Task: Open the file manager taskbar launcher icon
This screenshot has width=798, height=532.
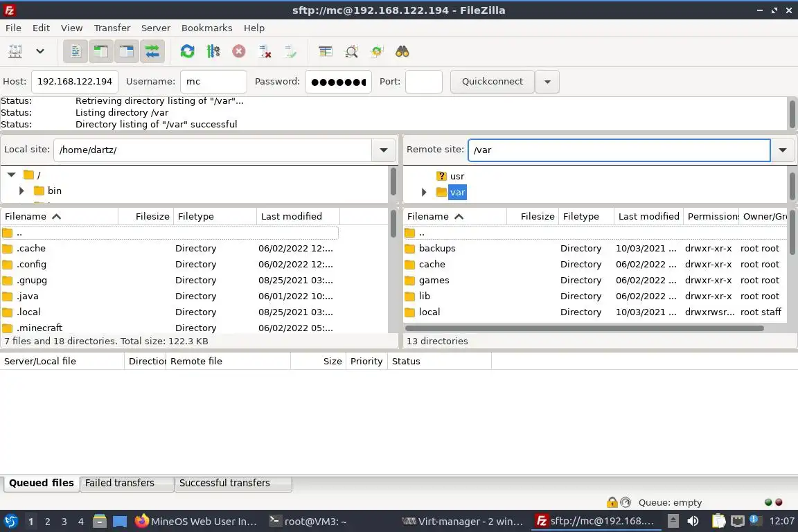Action: click(x=100, y=522)
